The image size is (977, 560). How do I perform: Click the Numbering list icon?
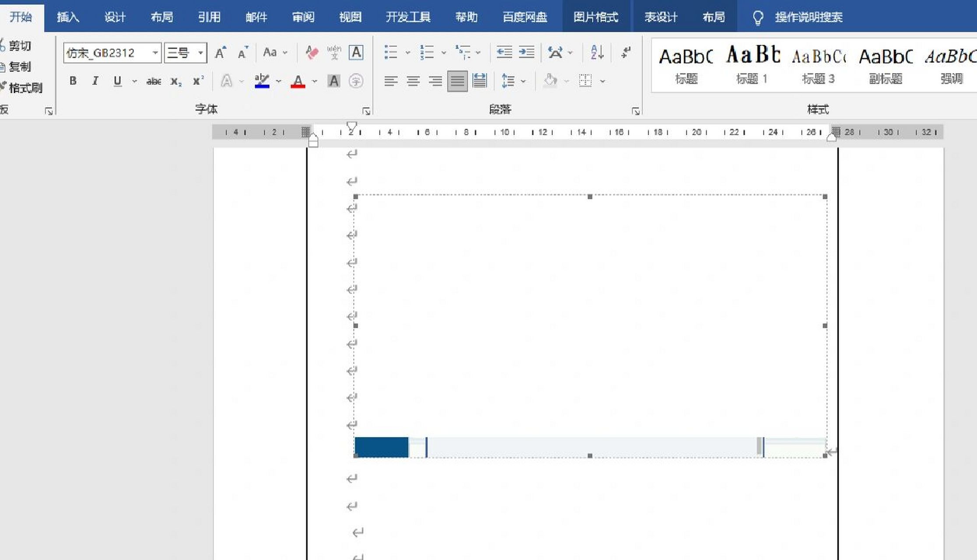click(427, 52)
